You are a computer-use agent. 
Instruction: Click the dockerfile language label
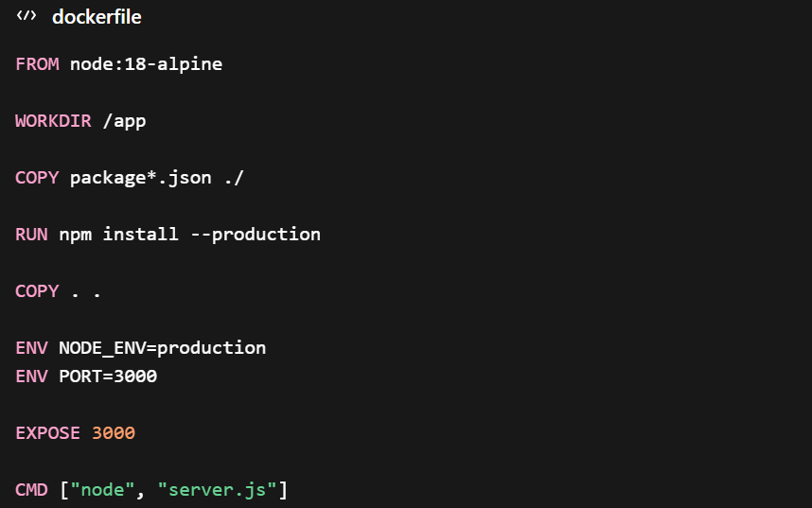[97, 17]
